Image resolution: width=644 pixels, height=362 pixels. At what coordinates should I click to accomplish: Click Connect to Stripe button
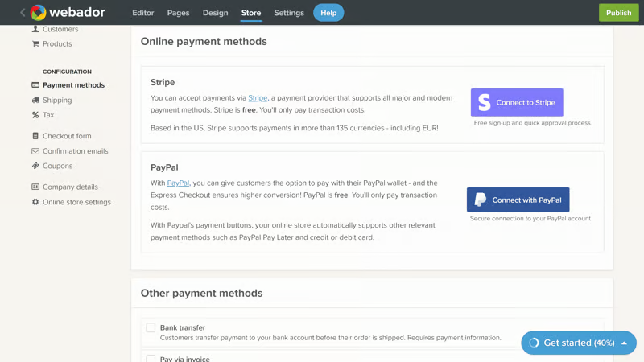517,103
